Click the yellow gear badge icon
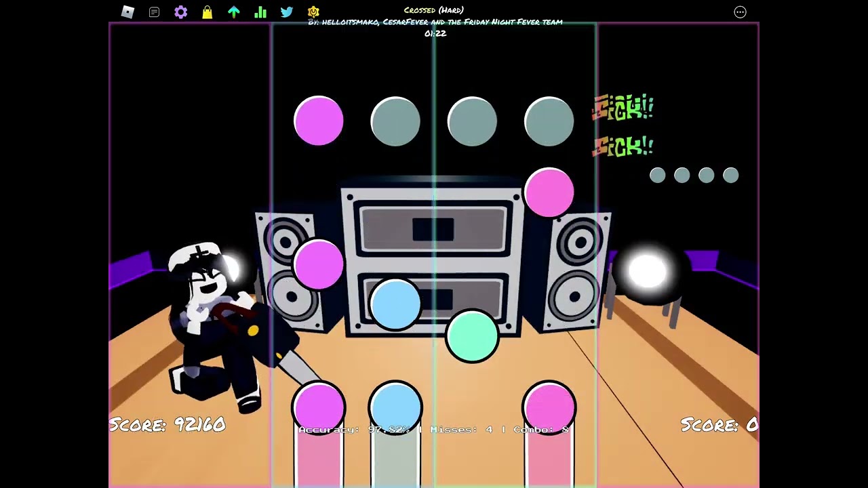868x488 pixels. (x=313, y=12)
